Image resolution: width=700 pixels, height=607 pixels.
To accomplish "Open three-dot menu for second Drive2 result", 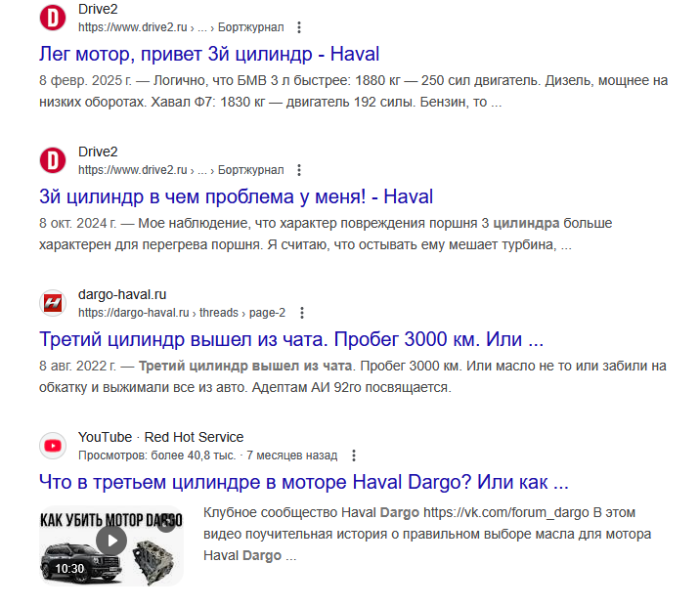I will [x=299, y=170].
